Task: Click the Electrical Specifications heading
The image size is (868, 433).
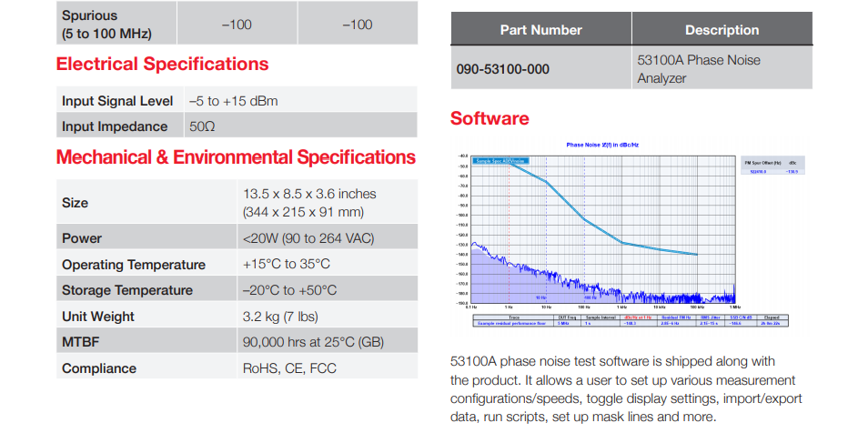Action: click(x=162, y=64)
